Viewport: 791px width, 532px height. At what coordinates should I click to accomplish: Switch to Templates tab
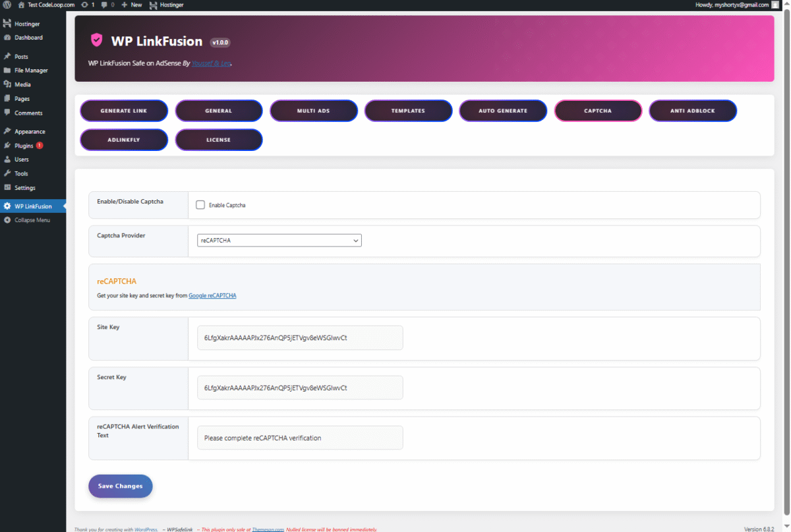[x=409, y=111]
